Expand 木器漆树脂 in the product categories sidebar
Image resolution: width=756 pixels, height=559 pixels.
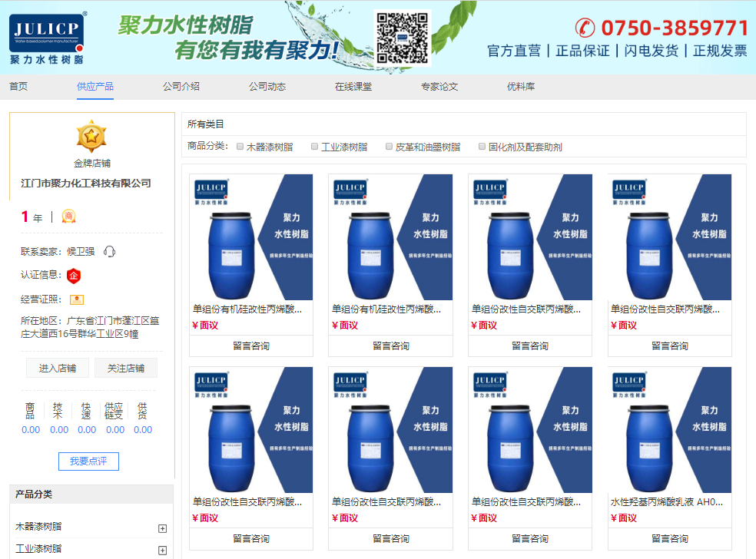[x=162, y=528]
